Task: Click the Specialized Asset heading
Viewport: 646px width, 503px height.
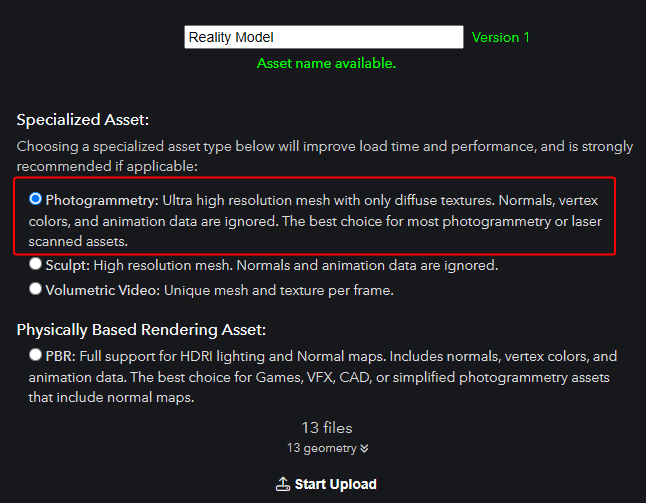Action: pyautogui.click(x=83, y=120)
